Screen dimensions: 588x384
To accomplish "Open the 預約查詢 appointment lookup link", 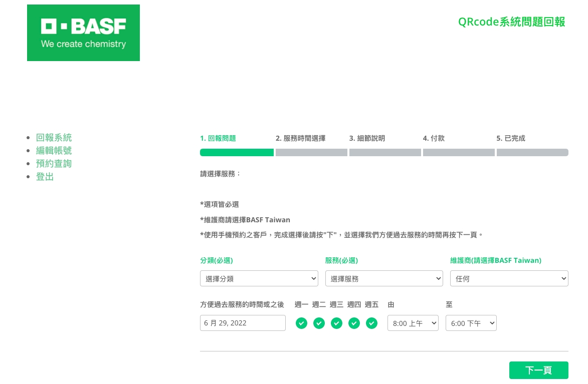I will pos(54,164).
